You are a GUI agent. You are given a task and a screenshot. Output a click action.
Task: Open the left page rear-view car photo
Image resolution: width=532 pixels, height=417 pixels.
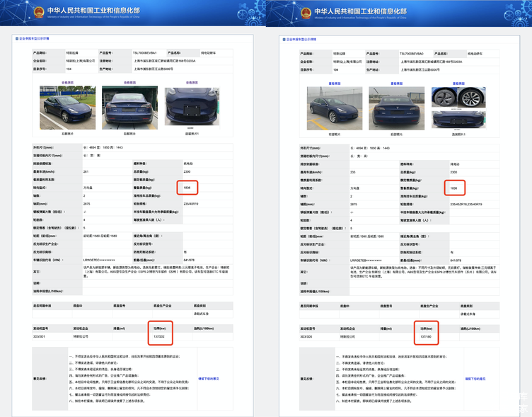point(129,107)
